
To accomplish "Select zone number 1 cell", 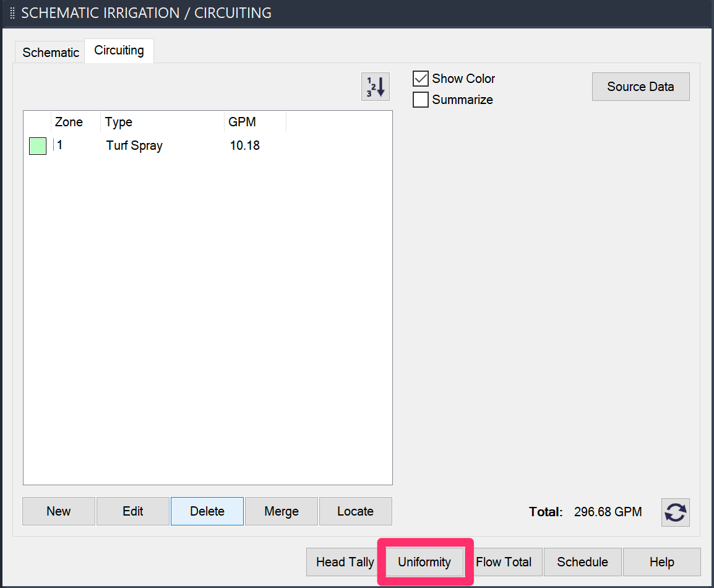I will (x=59, y=145).
